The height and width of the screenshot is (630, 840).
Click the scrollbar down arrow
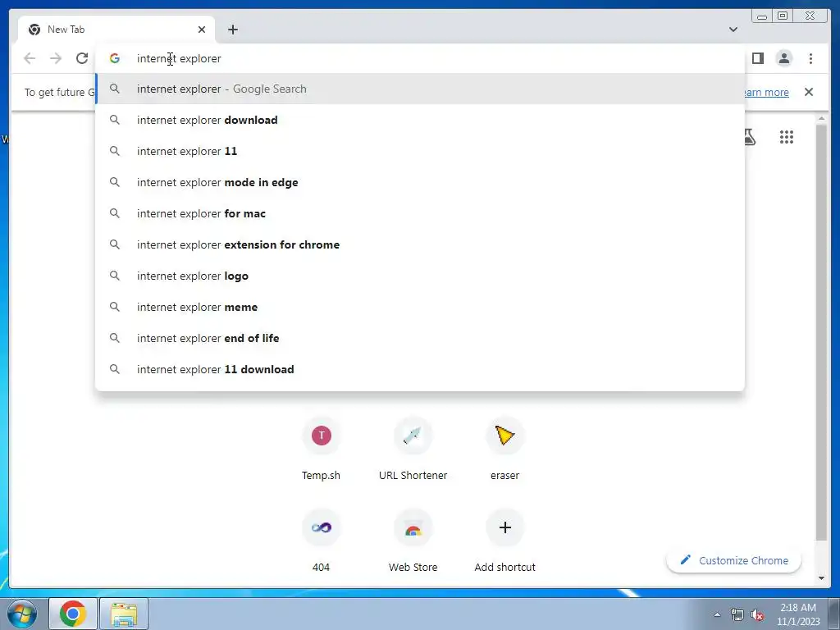tap(821, 578)
